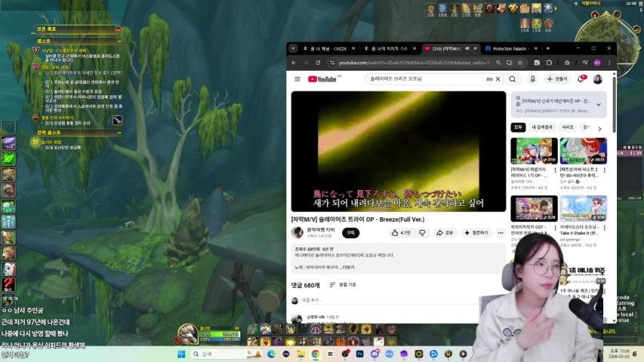Image resolution: width=644 pixels, height=362 pixels.
Task: Open the 카레이도스타 오프닝 video thumbnail
Action: (583, 208)
